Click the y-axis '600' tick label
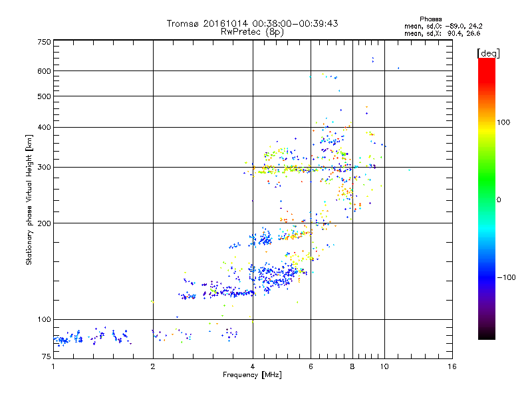532x399 pixels. [x=45, y=71]
